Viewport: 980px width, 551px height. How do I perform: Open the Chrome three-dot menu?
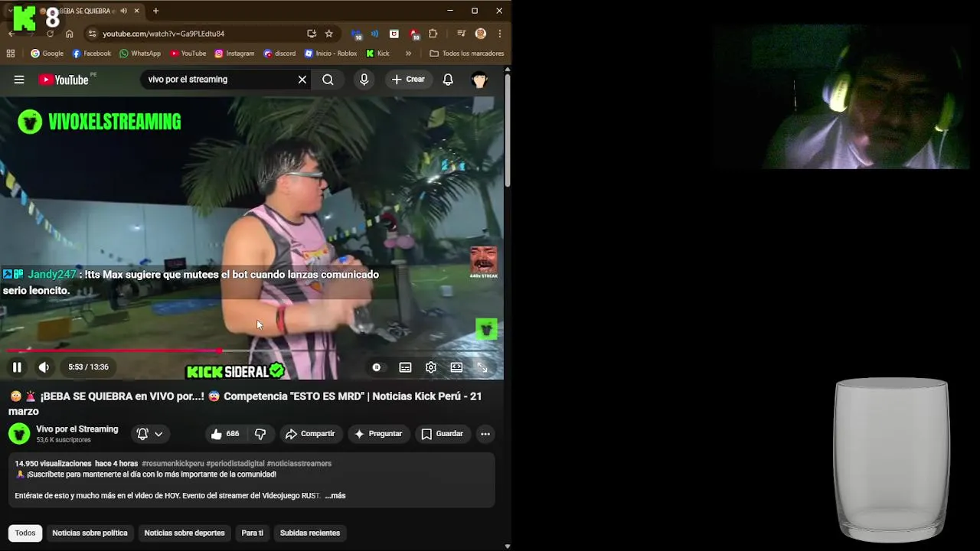[500, 34]
